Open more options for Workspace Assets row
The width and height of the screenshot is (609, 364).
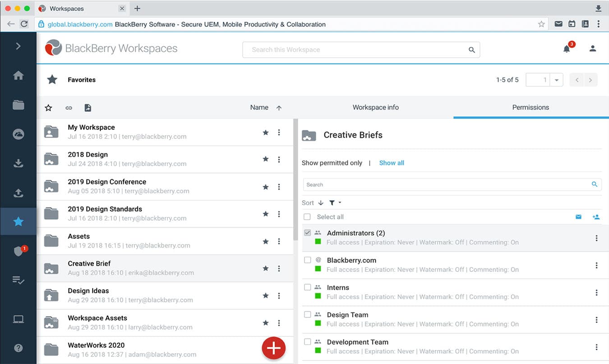click(279, 323)
